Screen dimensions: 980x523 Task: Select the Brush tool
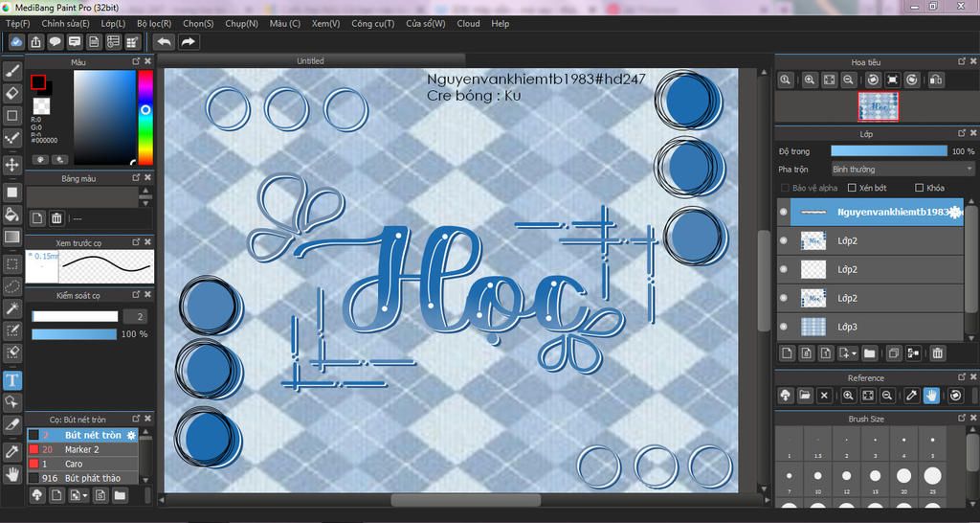pyautogui.click(x=11, y=71)
